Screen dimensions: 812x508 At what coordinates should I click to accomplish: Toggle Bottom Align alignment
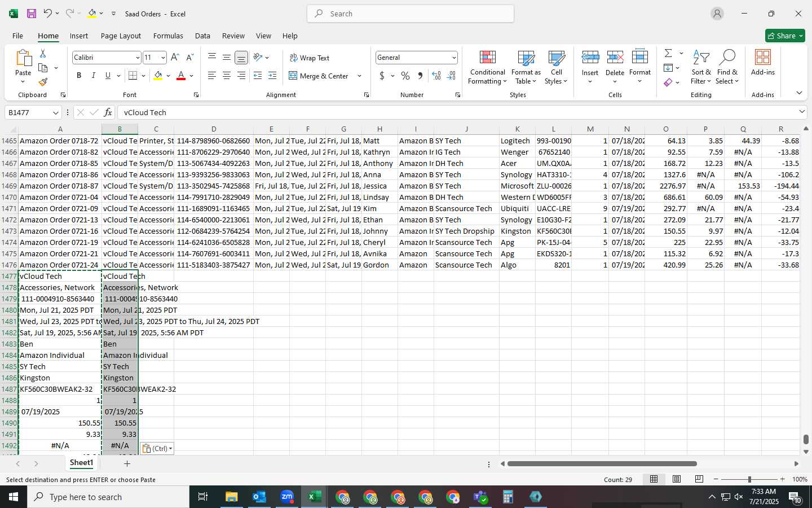click(x=241, y=58)
